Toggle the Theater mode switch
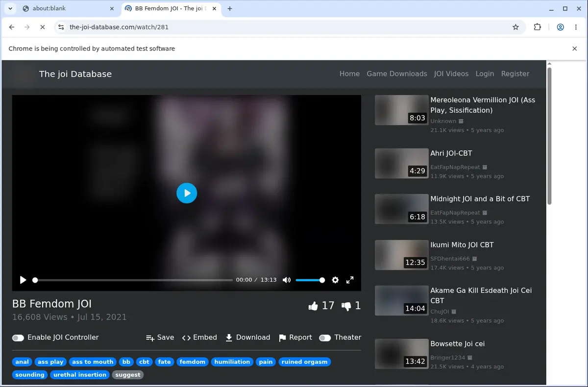 325,338
